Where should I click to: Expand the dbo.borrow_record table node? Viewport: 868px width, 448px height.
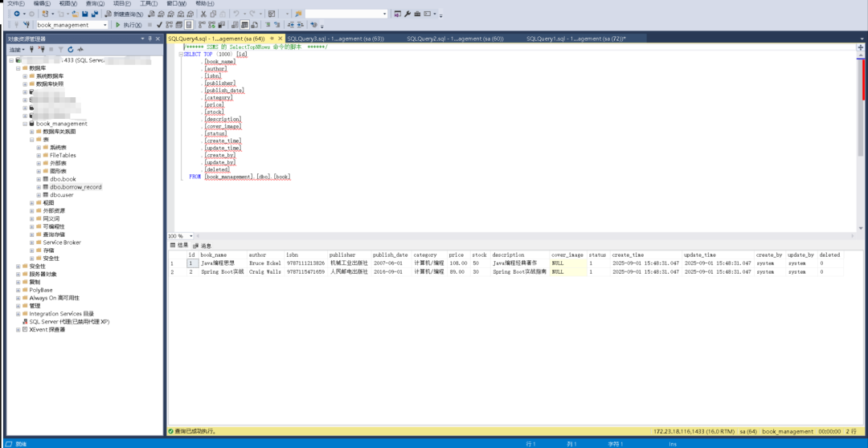[x=39, y=187]
